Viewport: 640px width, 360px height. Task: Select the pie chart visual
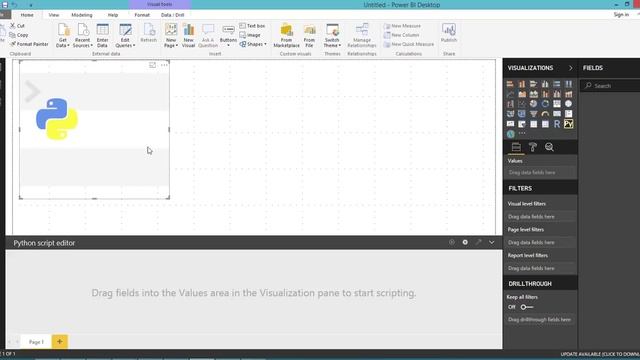coord(533,104)
